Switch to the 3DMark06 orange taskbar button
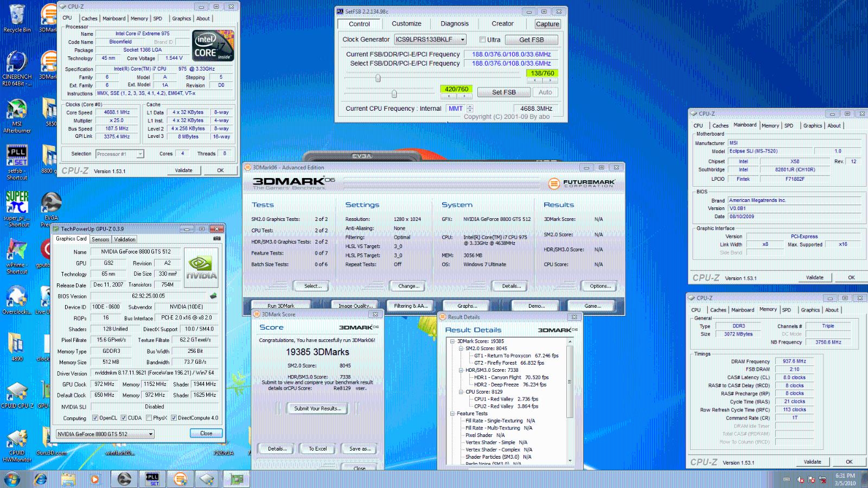 (x=180, y=479)
